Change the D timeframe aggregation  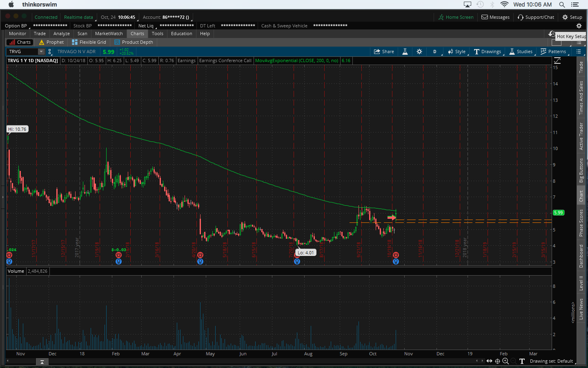pos(435,52)
